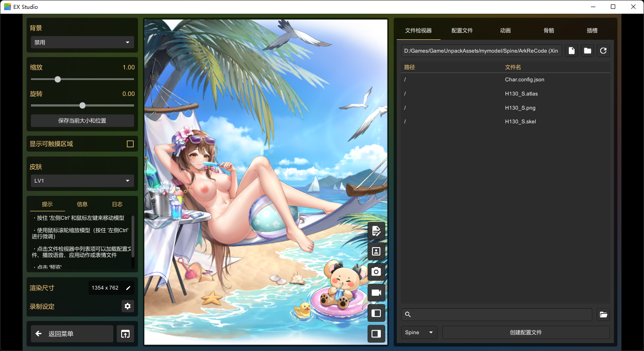Click 保存当前大小和位置 button
Image resolution: width=644 pixels, height=351 pixels.
pyautogui.click(x=82, y=121)
